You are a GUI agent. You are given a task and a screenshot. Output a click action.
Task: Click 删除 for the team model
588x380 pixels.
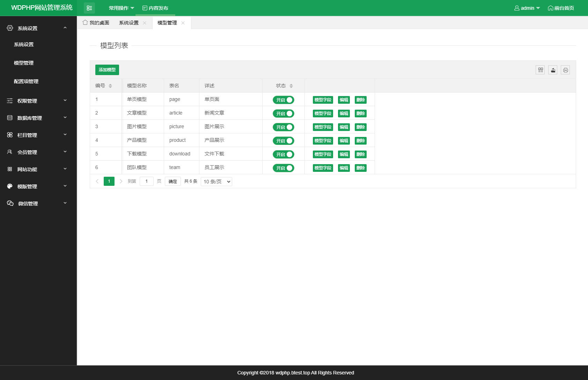point(361,168)
